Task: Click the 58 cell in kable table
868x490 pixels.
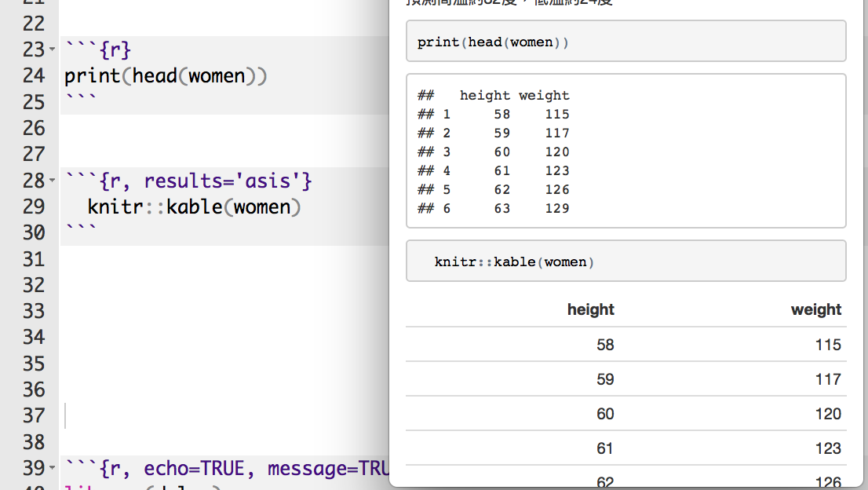Action: tap(605, 345)
